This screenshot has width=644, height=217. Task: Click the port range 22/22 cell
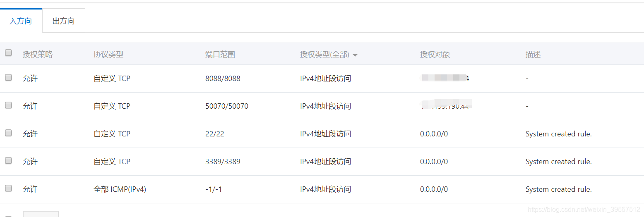[x=215, y=134]
